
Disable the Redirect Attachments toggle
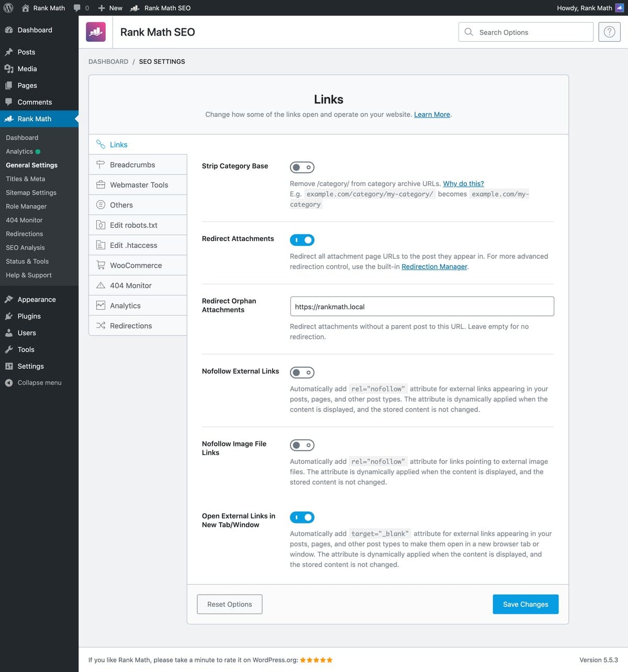(x=302, y=240)
